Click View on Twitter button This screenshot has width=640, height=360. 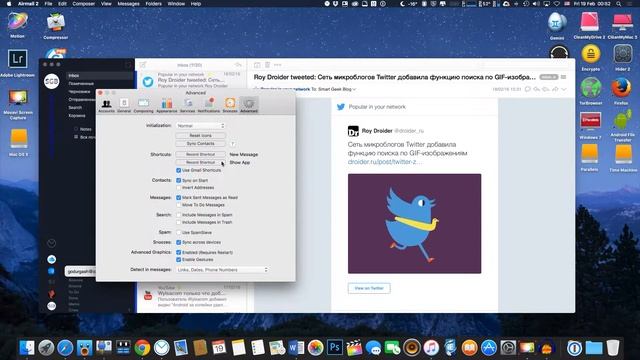pyautogui.click(x=369, y=288)
